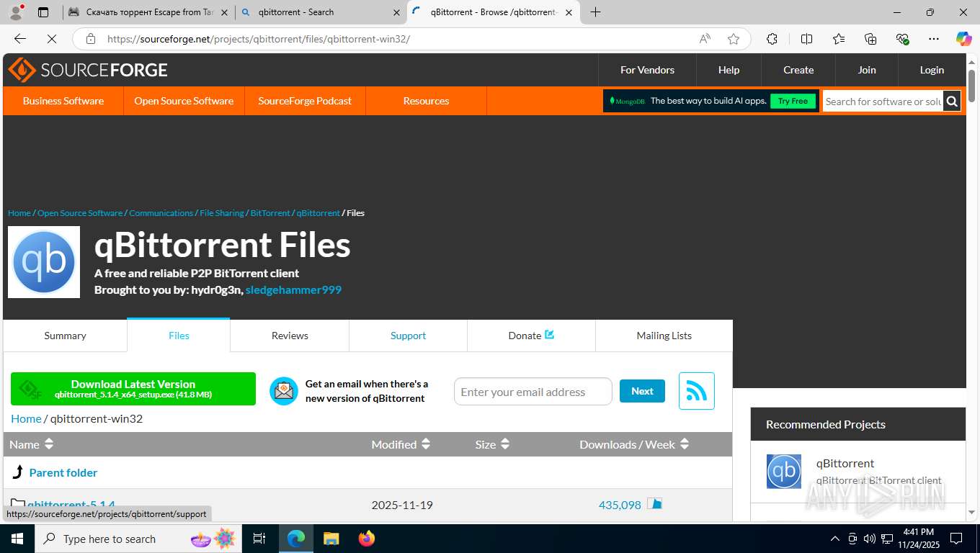Screen dimensions: 980x553
Task: Stop page loading with X button
Action: (x=52, y=39)
